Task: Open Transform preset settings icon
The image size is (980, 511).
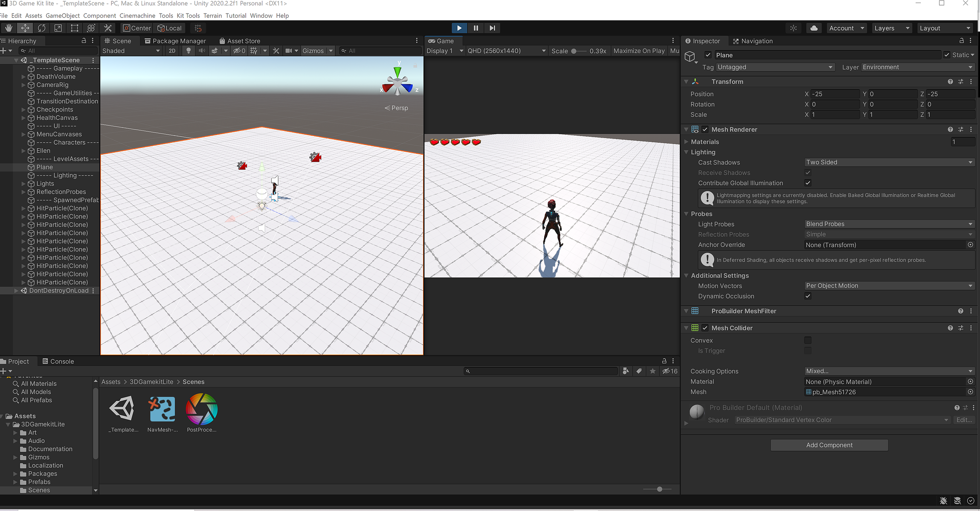Action: tap(961, 82)
